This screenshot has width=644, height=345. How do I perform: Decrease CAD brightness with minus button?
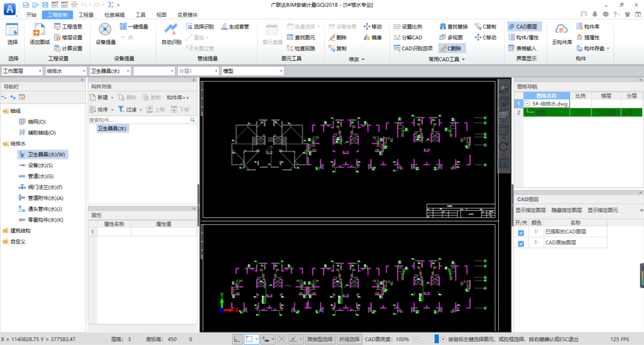[x=416, y=339]
